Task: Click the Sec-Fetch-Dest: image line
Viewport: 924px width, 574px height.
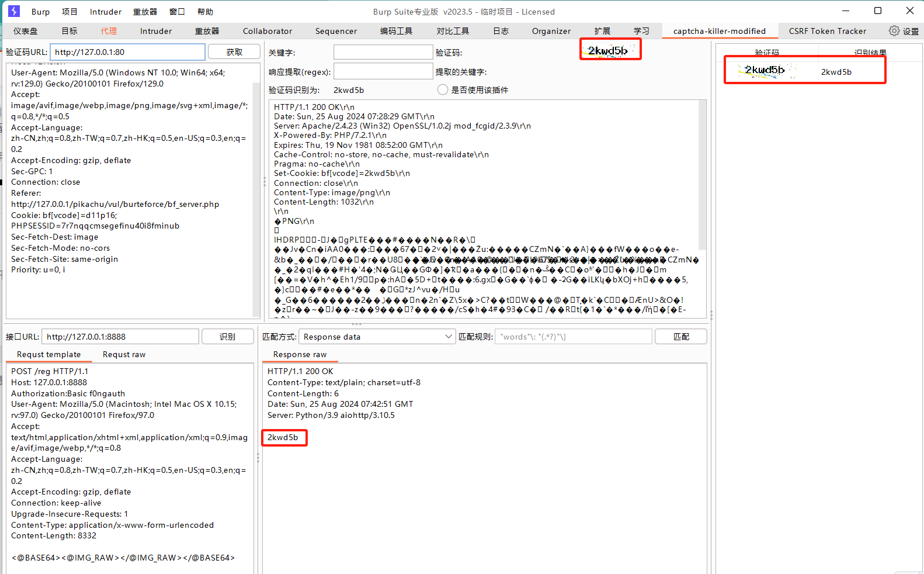Action: pyautogui.click(x=54, y=237)
